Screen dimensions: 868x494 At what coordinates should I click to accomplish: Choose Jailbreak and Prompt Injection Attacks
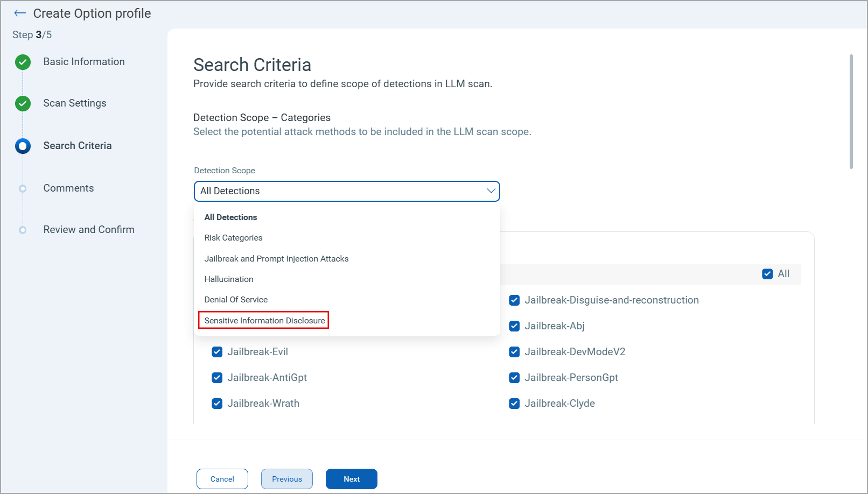[276, 258]
